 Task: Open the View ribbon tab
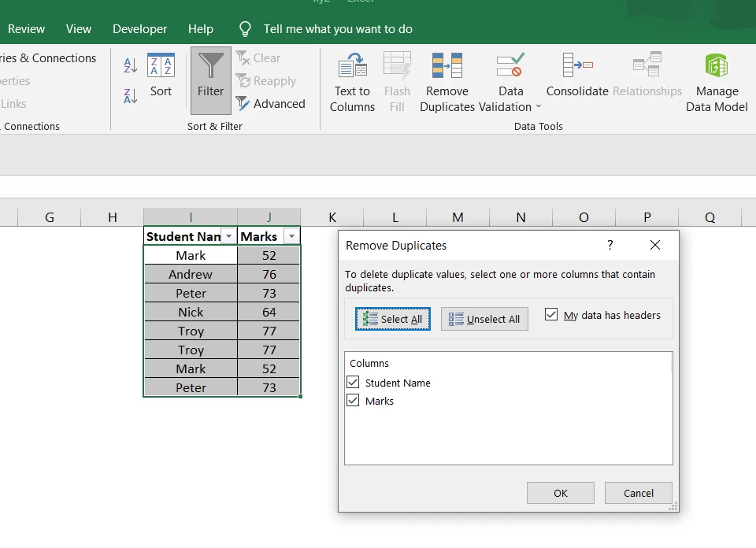click(x=79, y=29)
